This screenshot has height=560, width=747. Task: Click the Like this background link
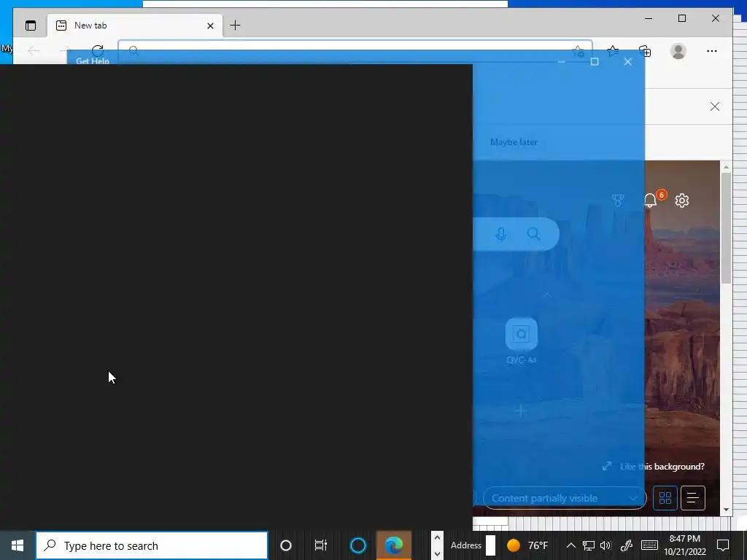click(662, 467)
